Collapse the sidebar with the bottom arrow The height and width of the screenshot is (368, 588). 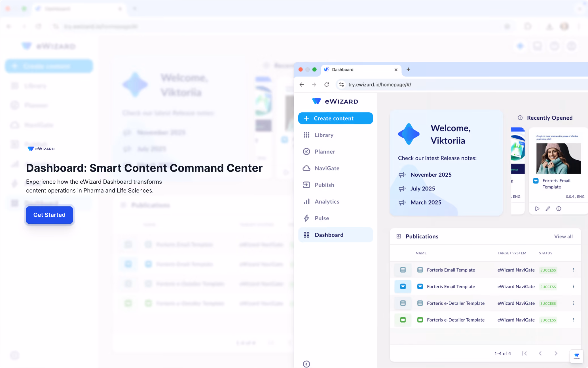click(x=306, y=364)
